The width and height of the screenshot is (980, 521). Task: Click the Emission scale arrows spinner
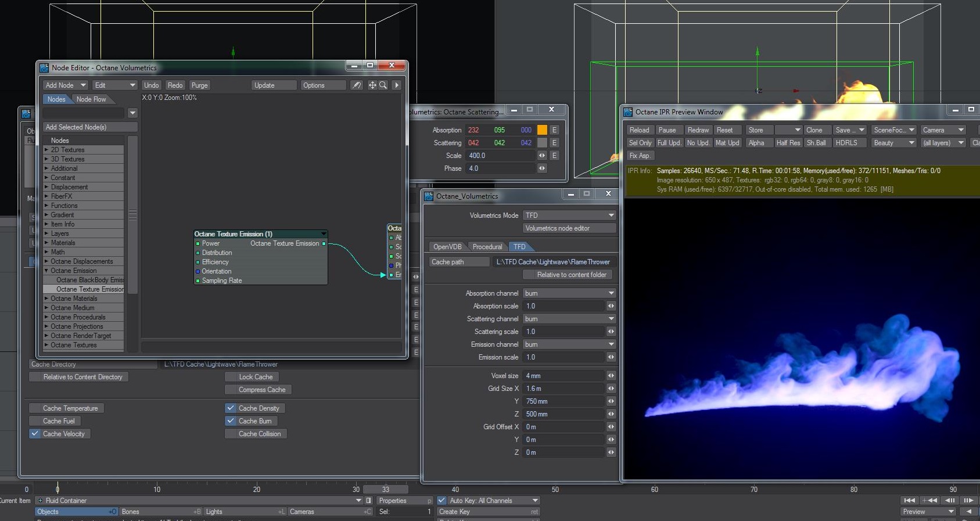coord(611,357)
